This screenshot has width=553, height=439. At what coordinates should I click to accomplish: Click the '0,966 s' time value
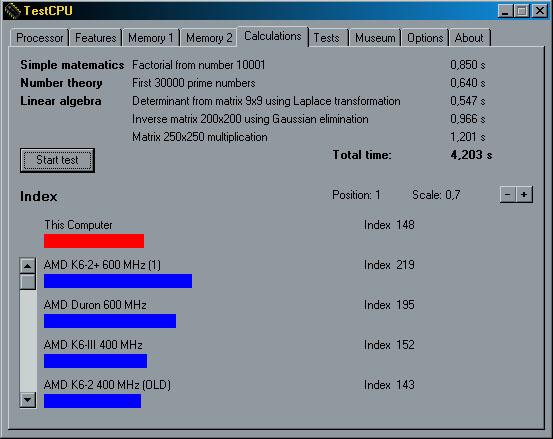click(x=468, y=119)
